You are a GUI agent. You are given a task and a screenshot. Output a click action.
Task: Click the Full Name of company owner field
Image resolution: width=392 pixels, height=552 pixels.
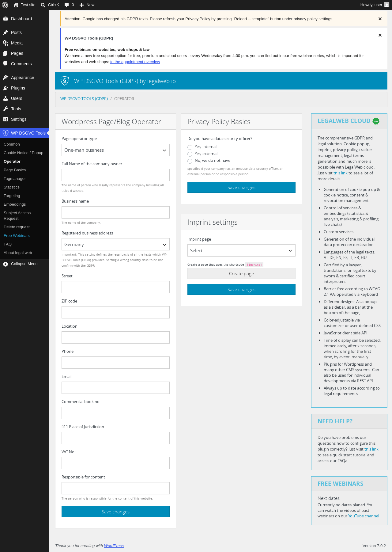[x=115, y=175]
